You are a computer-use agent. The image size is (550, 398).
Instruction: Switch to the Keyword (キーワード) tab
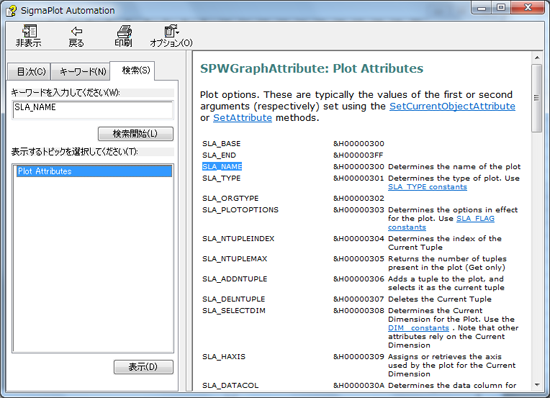(81, 72)
